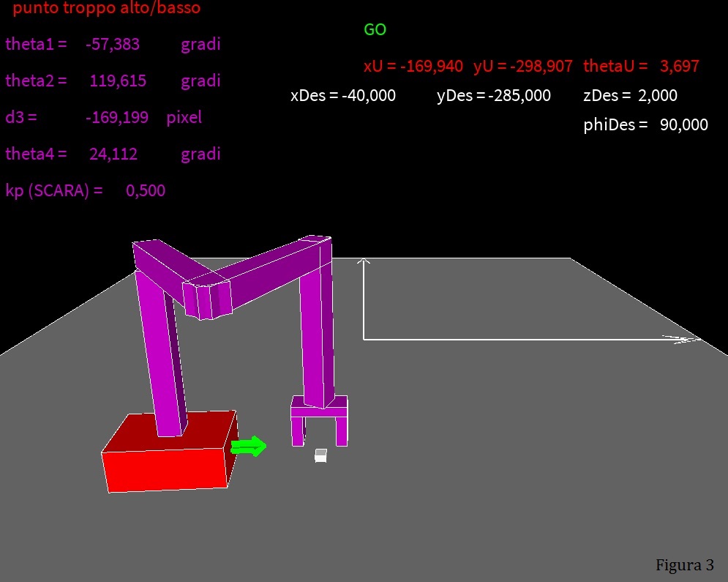
Task: Click the phiDes value 90,000
Action: point(683,124)
